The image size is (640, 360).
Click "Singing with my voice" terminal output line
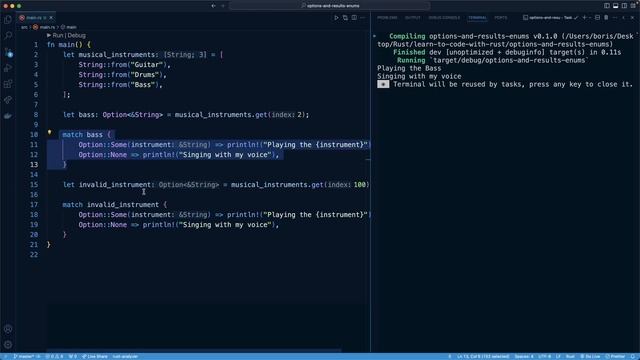tap(419, 76)
